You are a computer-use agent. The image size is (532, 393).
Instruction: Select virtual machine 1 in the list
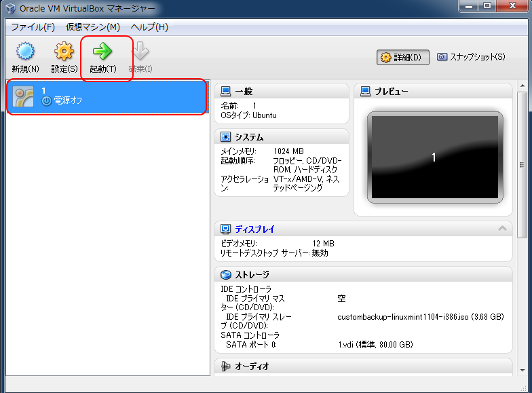(x=107, y=96)
